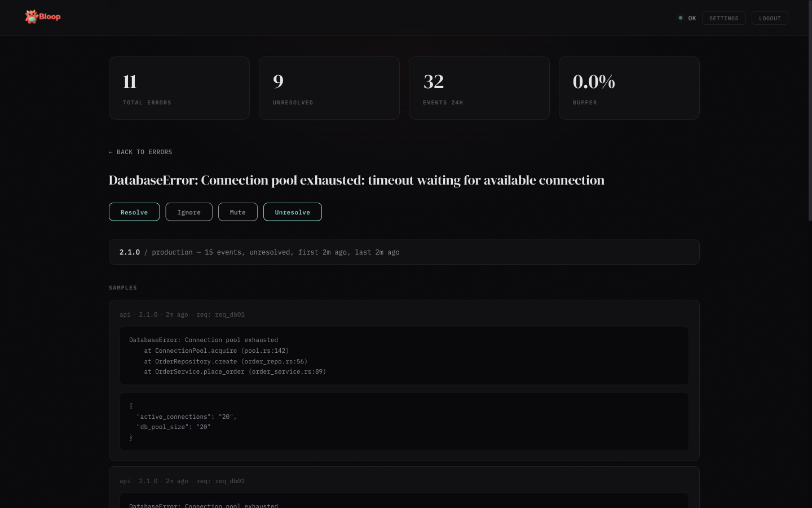Select the Total Errors stat card
The height and width of the screenshot is (508, 812).
[179, 87]
